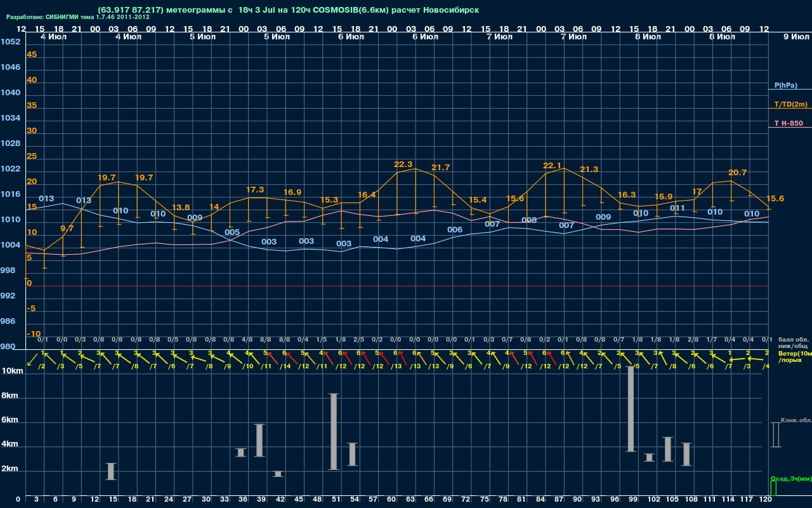Click the cloud bar above hour 15

(111, 471)
